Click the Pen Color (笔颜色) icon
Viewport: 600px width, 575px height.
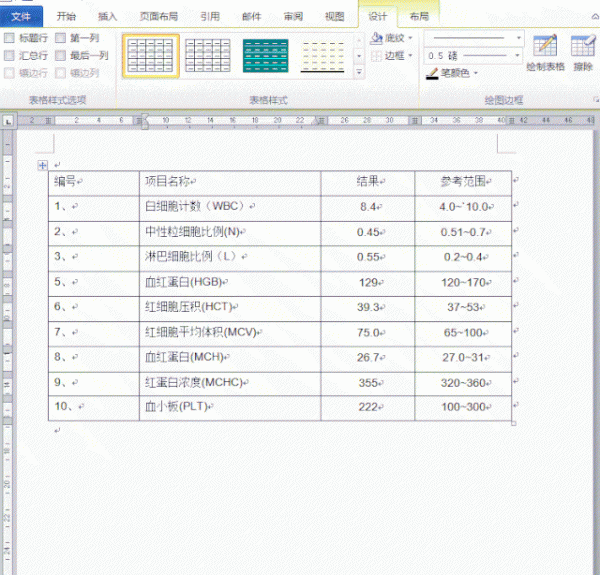click(x=432, y=73)
